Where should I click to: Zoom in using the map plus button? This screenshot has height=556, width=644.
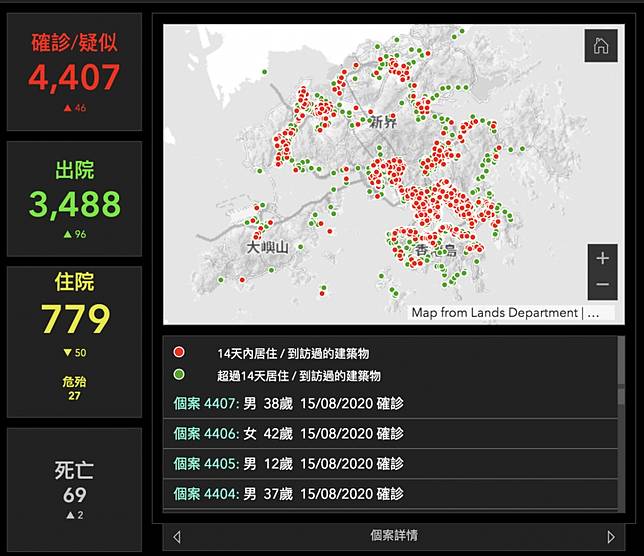tap(602, 258)
